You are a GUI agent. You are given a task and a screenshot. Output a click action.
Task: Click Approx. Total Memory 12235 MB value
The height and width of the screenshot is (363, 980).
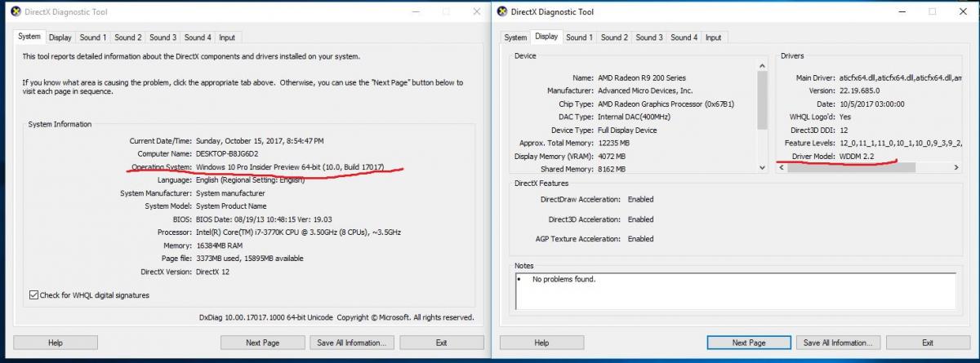click(x=614, y=143)
